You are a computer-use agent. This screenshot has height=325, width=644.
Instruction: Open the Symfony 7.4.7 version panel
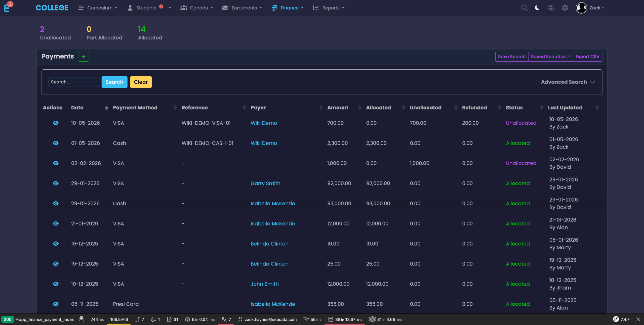(x=621, y=319)
